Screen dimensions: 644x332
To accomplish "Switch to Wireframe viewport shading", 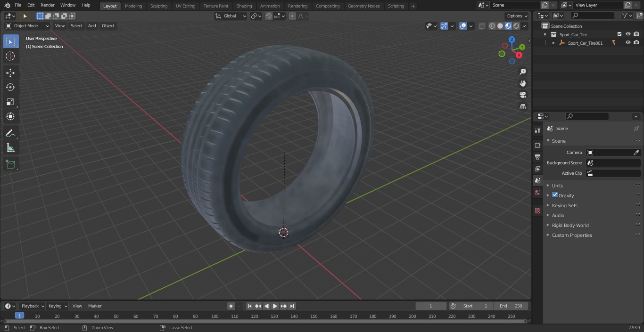I will coord(492,26).
